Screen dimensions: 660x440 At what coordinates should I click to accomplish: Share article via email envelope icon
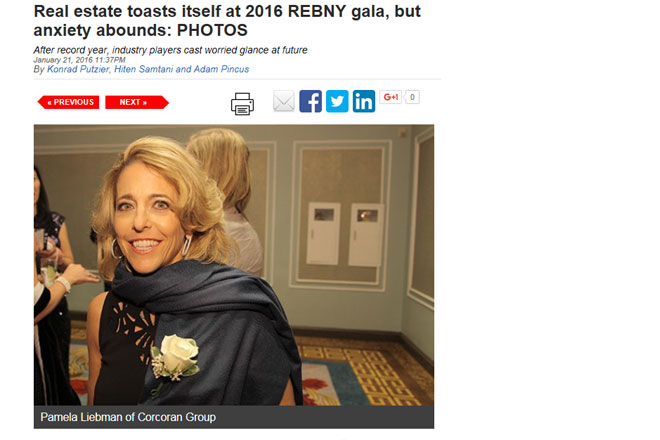284,101
